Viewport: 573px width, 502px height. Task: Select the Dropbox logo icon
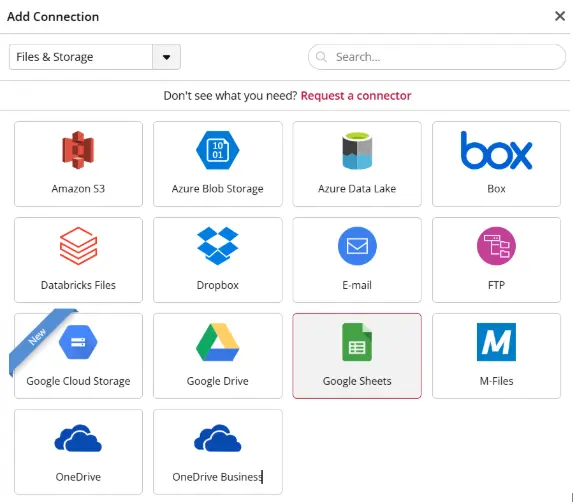click(x=217, y=246)
